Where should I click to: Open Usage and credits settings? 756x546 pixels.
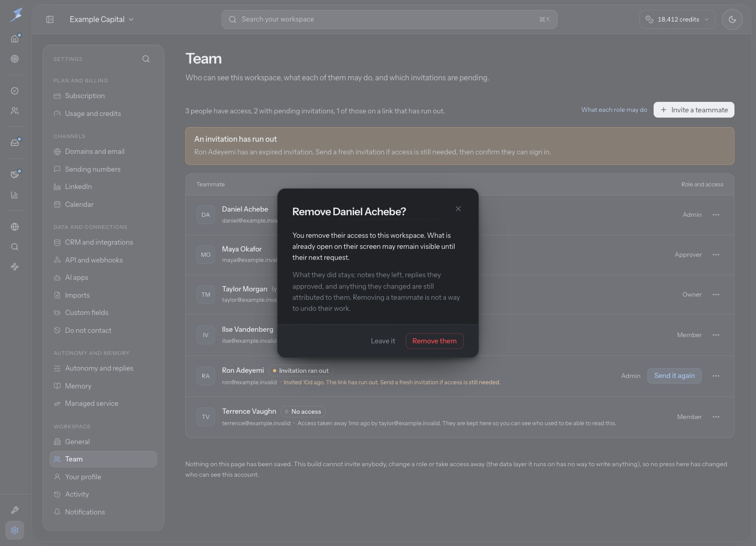[x=103, y=113]
